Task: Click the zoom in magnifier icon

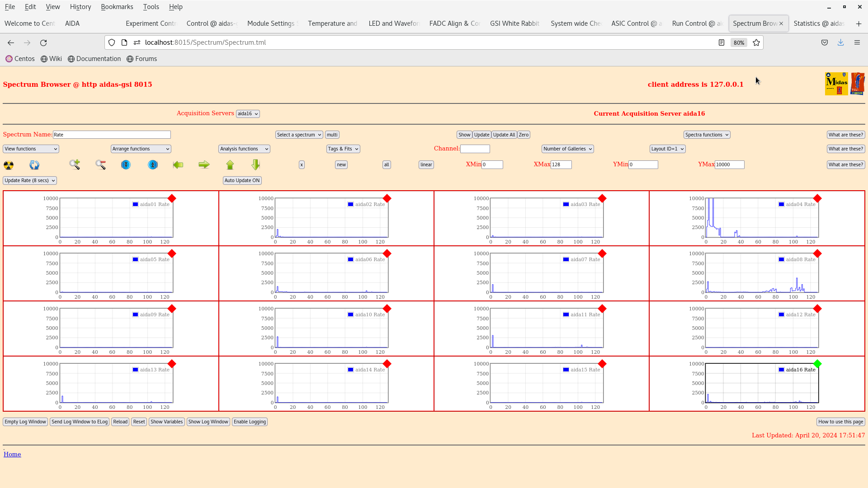Action: pos(75,165)
